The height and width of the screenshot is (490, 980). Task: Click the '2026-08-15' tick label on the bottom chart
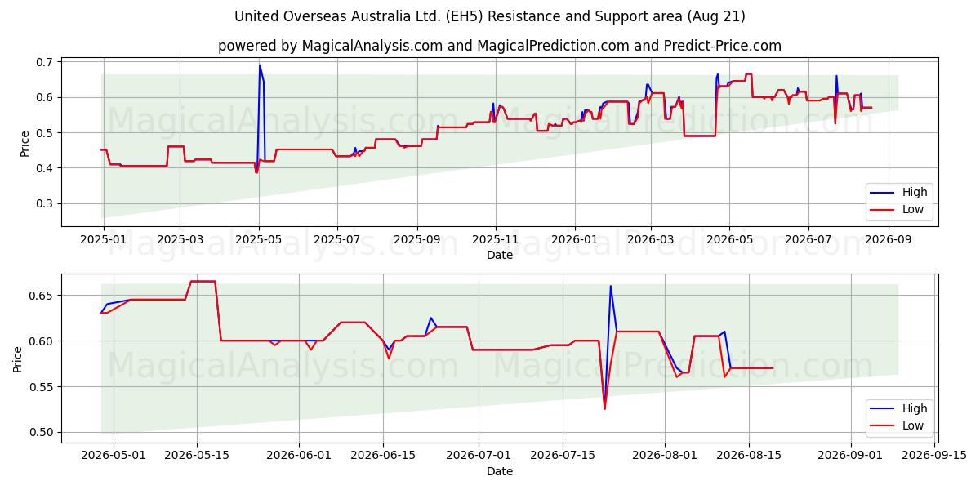click(749, 457)
